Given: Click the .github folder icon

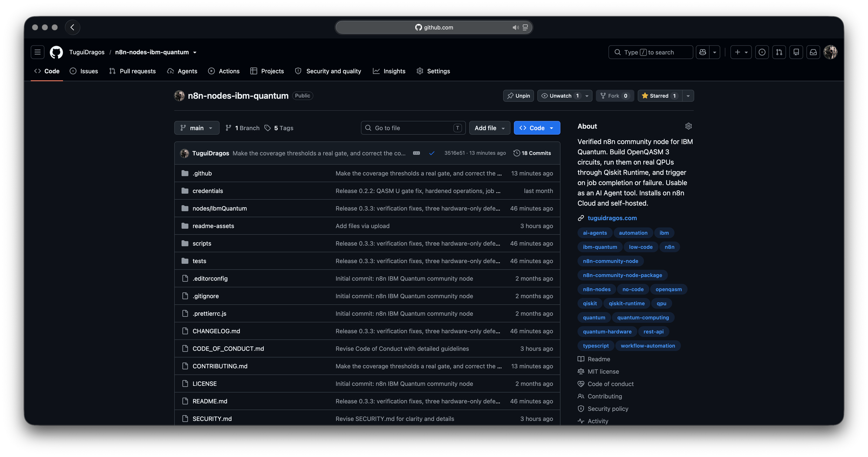Looking at the screenshot, I should (185, 173).
